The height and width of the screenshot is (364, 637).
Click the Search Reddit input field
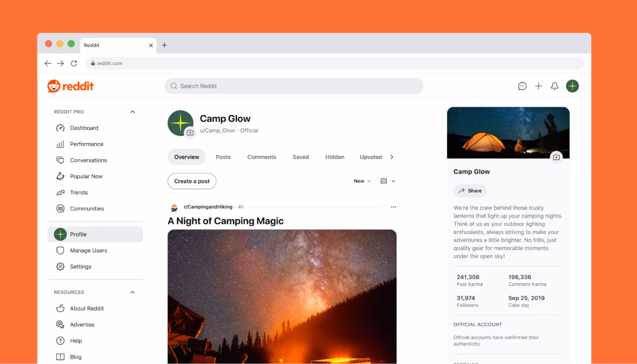coord(293,86)
